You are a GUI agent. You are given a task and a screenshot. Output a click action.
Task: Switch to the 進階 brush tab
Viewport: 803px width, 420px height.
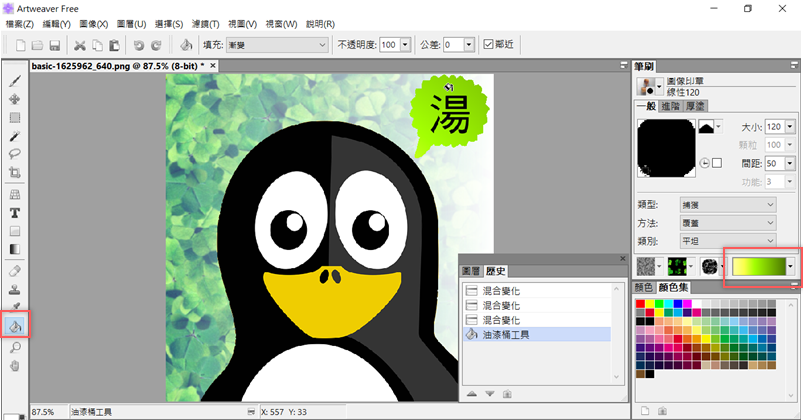(x=669, y=106)
